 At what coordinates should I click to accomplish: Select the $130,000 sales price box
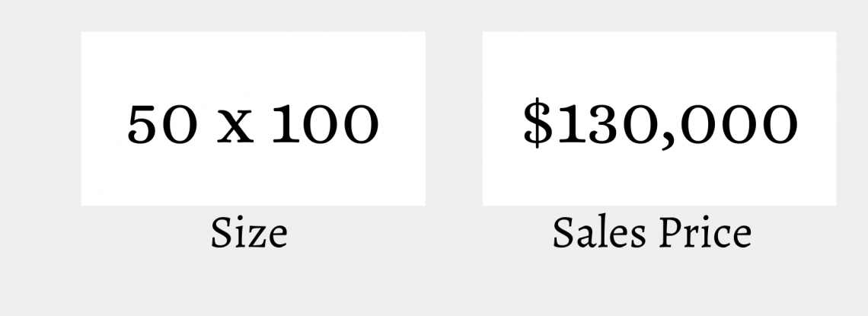click(x=659, y=119)
